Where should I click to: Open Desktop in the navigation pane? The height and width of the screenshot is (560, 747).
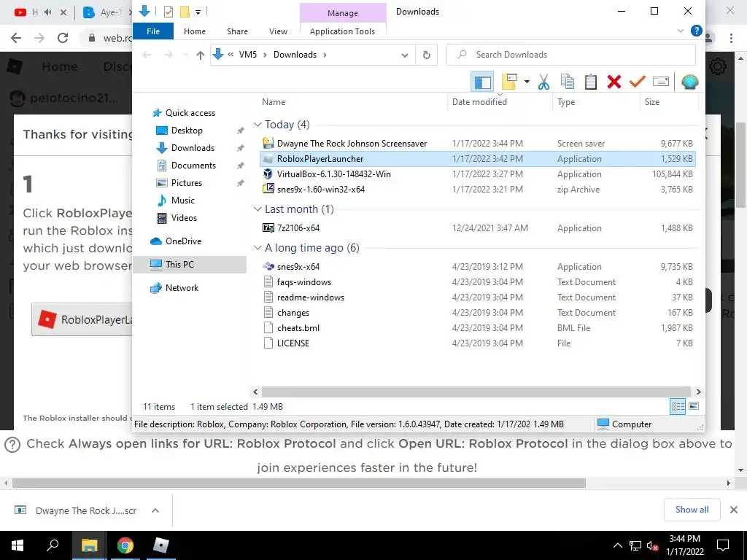pyautogui.click(x=187, y=131)
